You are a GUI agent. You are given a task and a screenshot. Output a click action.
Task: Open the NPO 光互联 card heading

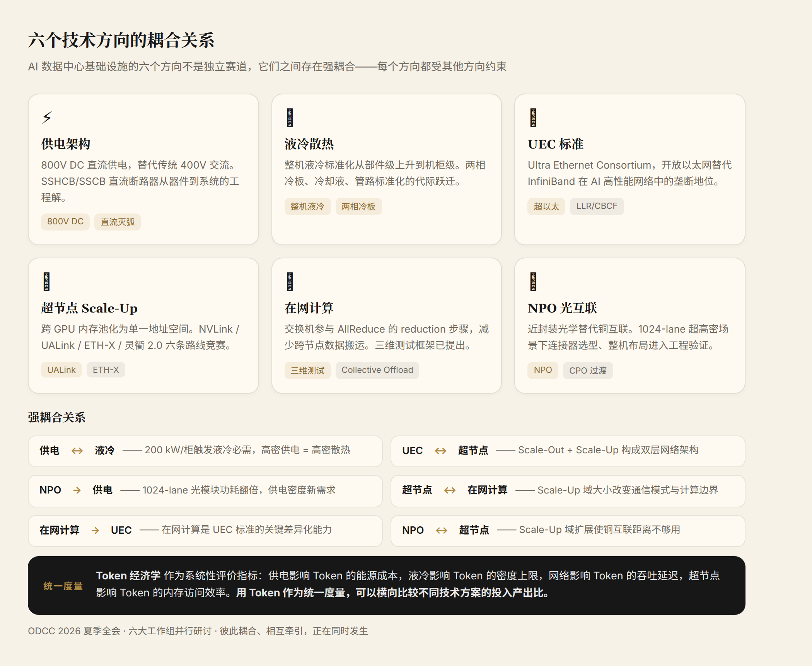pyautogui.click(x=562, y=308)
